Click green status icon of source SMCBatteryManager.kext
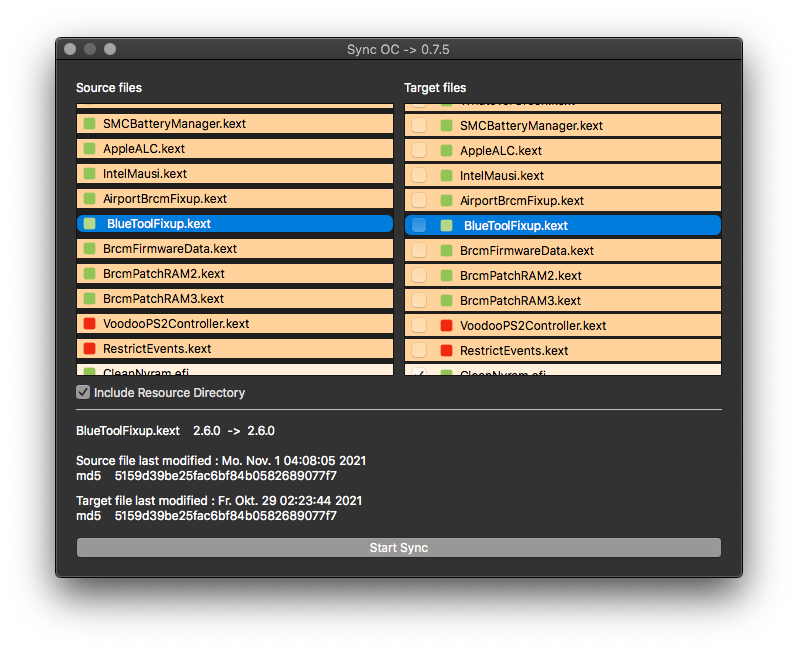Viewport: 798px width, 651px height. click(90, 123)
